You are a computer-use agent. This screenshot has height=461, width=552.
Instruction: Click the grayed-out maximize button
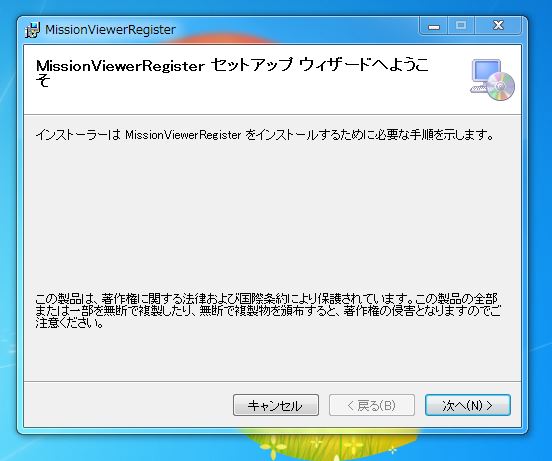coord(461,26)
